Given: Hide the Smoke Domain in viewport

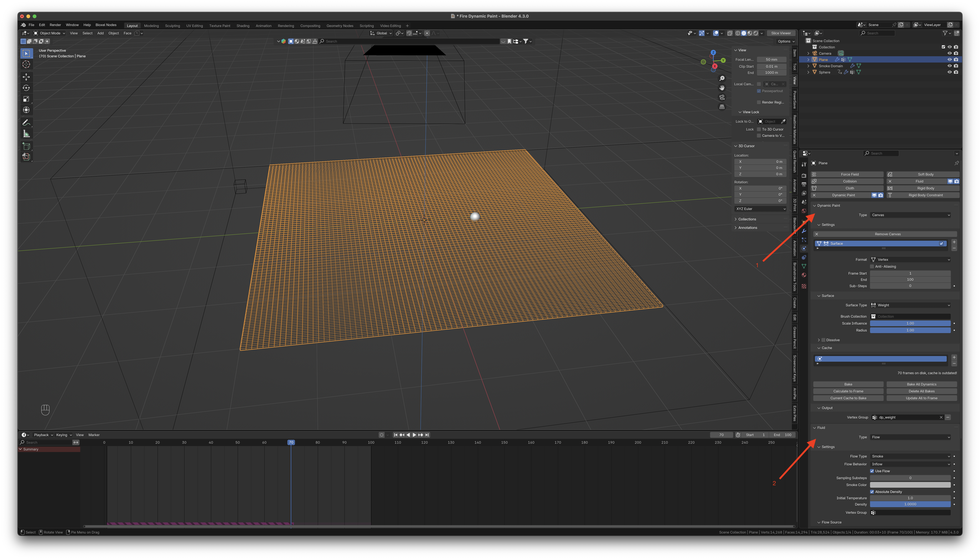Looking at the screenshot, I should pyautogui.click(x=950, y=66).
